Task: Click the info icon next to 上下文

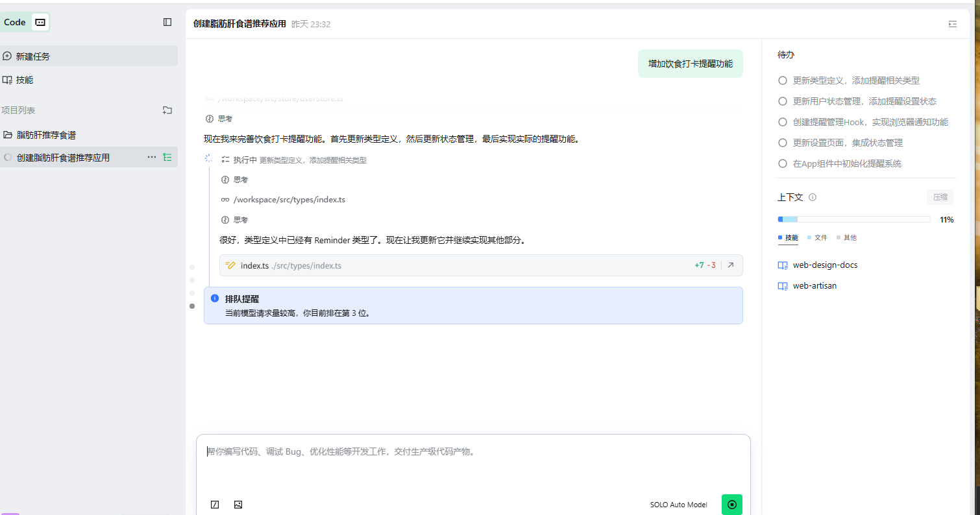Action: tap(813, 197)
